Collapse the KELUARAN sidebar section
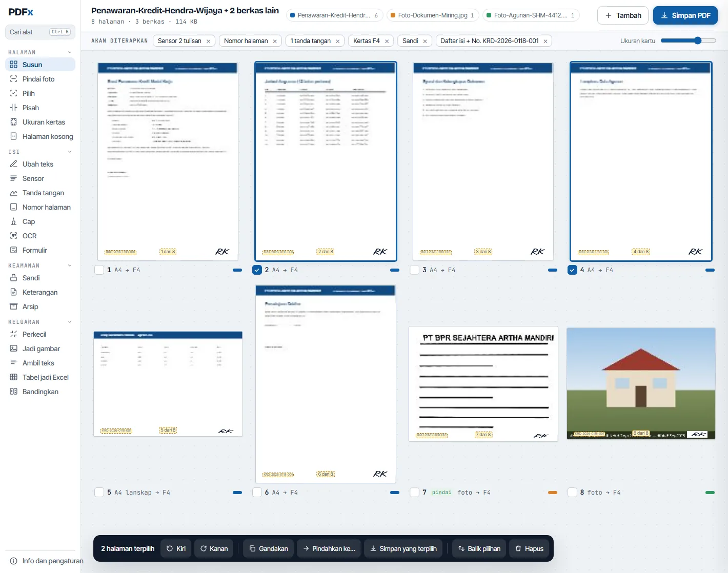Viewport: 728px width, 573px height. [x=70, y=322]
